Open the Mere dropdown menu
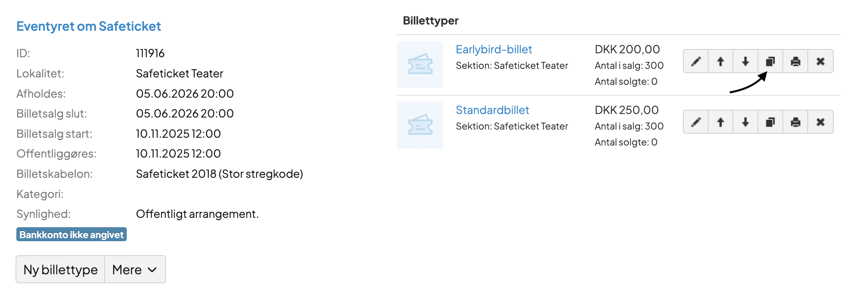 [135, 270]
